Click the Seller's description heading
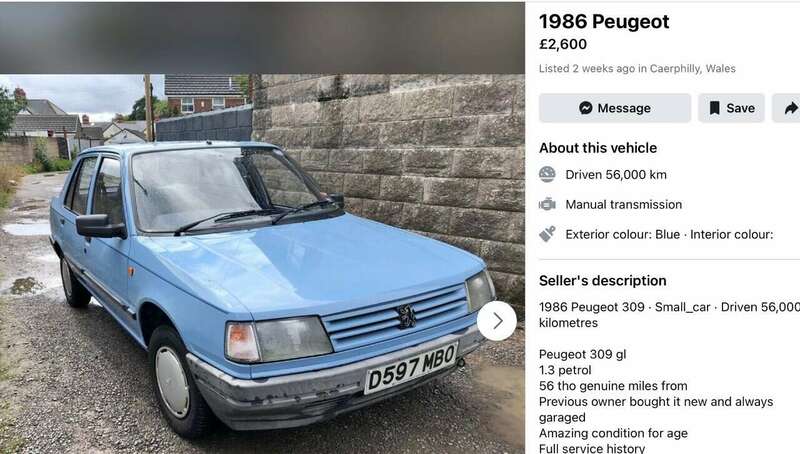The height and width of the screenshot is (454, 800). 603,281
